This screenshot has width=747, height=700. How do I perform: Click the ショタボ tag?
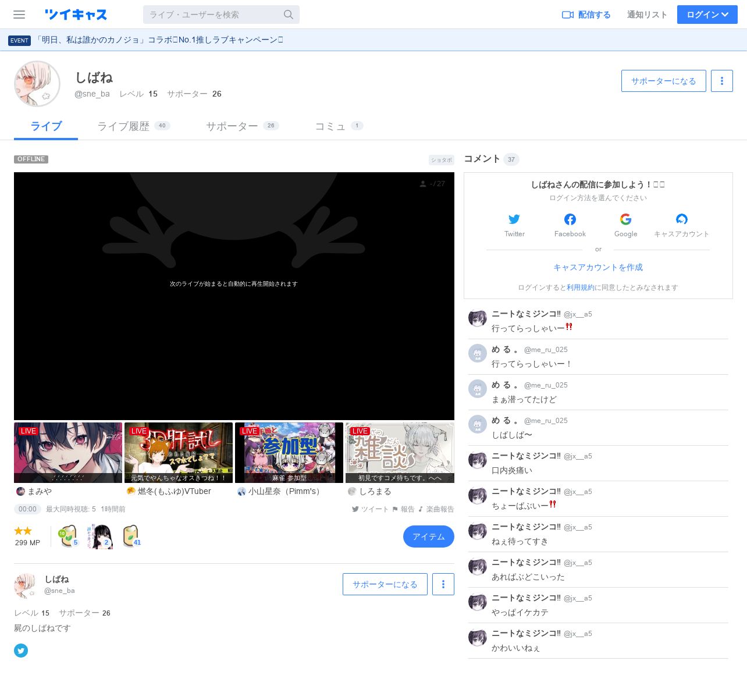click(442, 160)
